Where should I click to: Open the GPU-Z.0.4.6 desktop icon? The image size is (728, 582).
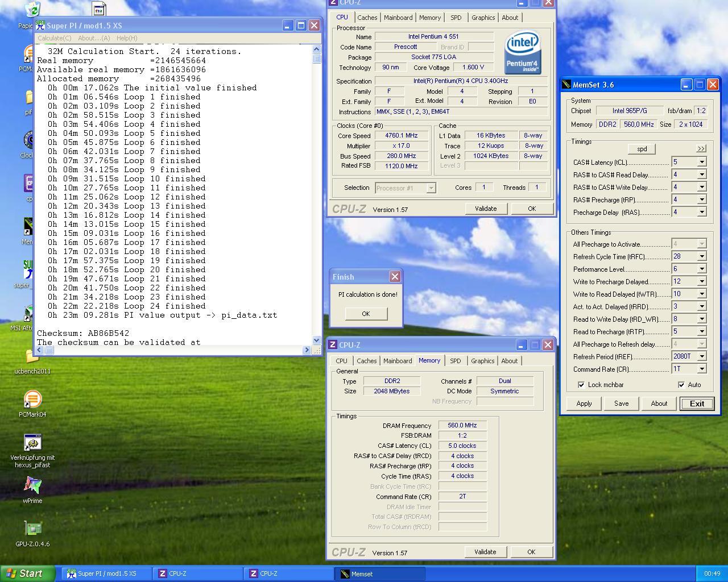pos(32,529)
